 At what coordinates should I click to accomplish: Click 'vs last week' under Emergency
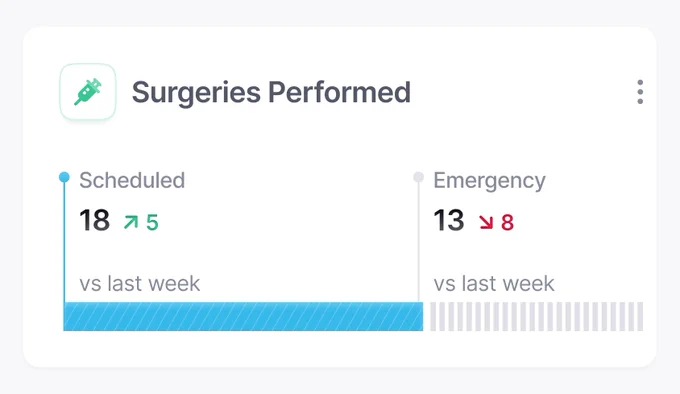(x=494, y=284)
